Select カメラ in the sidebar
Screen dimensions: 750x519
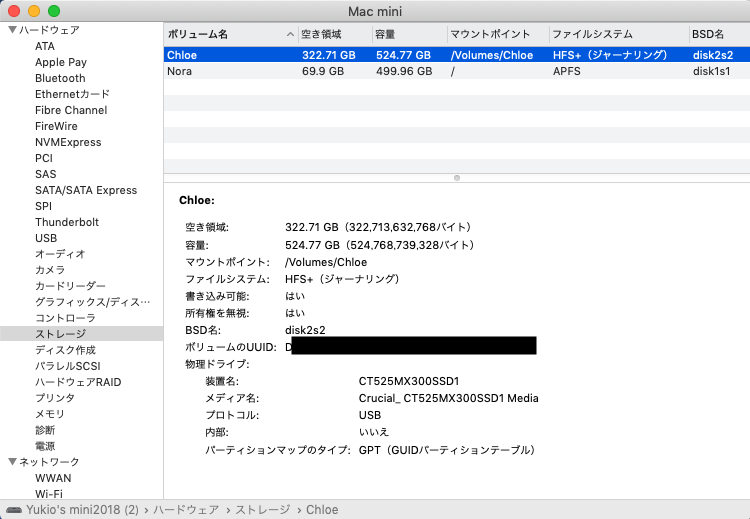50,270
